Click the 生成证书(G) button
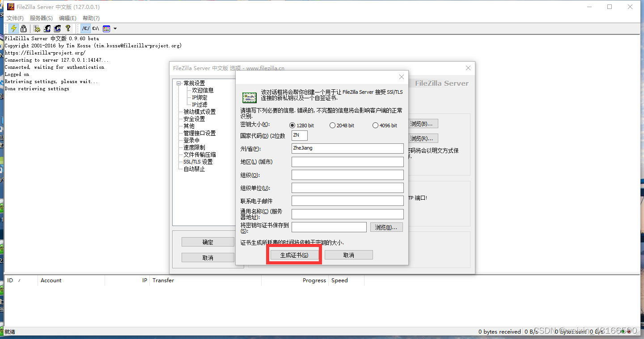The width and height of the screenshot is (644, 339). [294, 255]
